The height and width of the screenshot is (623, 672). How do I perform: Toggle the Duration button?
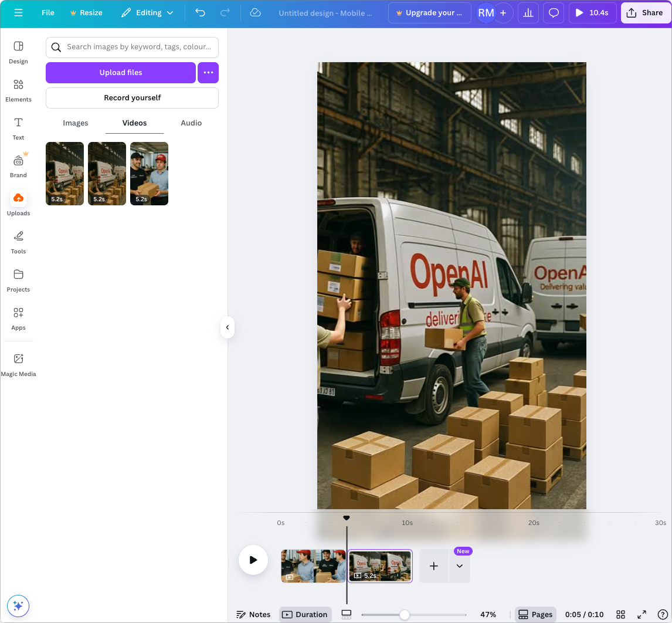(305, 614)
